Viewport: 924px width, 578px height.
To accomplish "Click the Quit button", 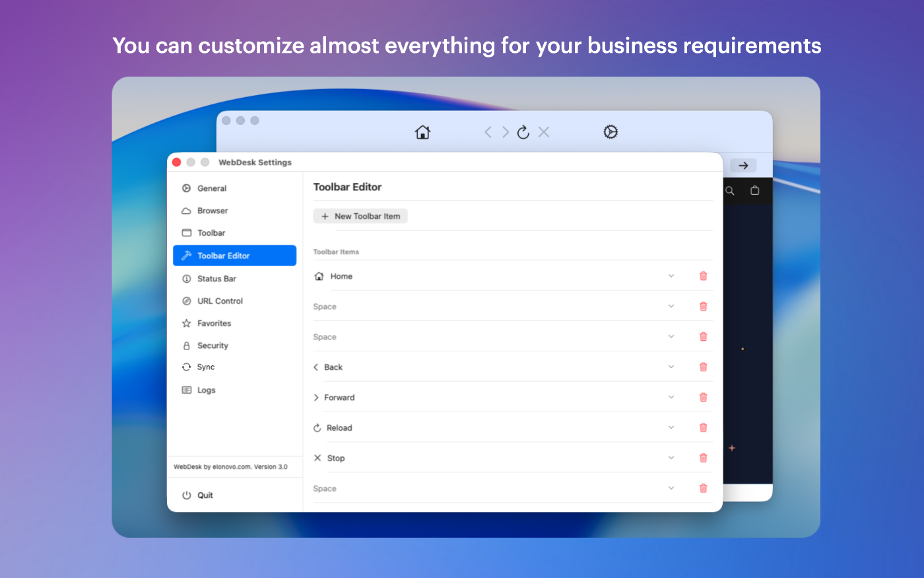I will point(205,495).
